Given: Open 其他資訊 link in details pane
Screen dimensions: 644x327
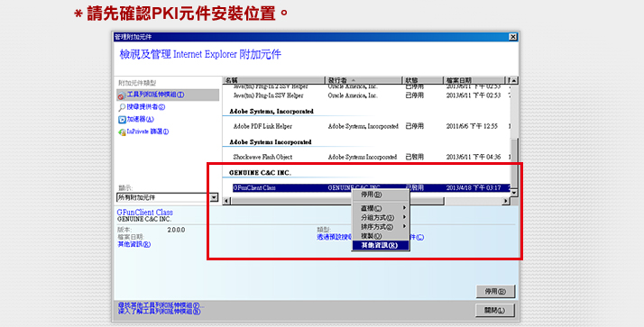Looking at the screenshot, I should pos(133,244).
